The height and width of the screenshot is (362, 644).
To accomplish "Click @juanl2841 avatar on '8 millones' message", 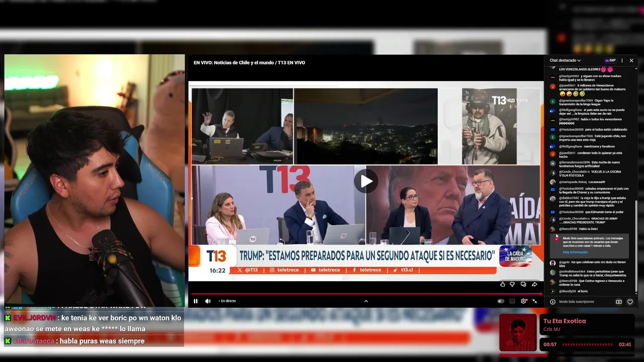I will coord(552,86).
